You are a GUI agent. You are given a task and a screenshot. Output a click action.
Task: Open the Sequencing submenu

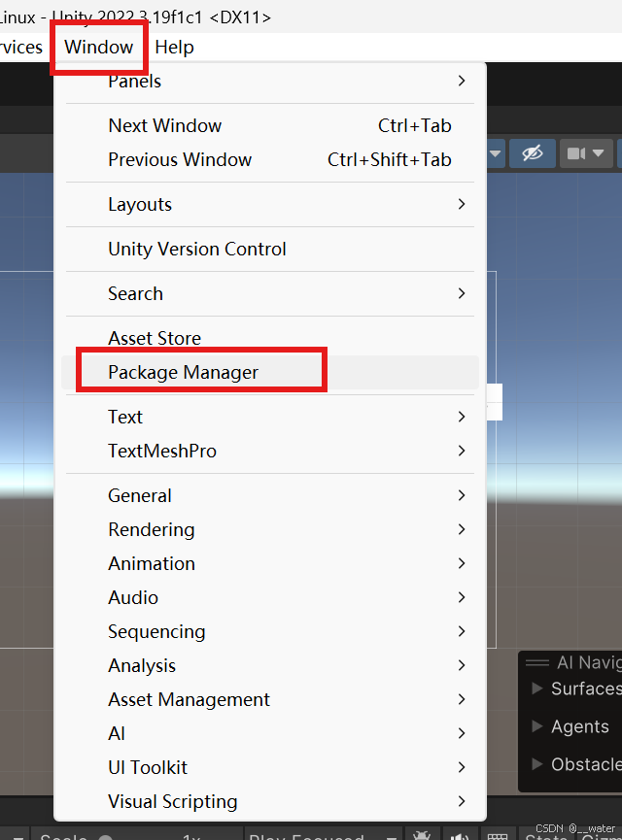[270, 631]
